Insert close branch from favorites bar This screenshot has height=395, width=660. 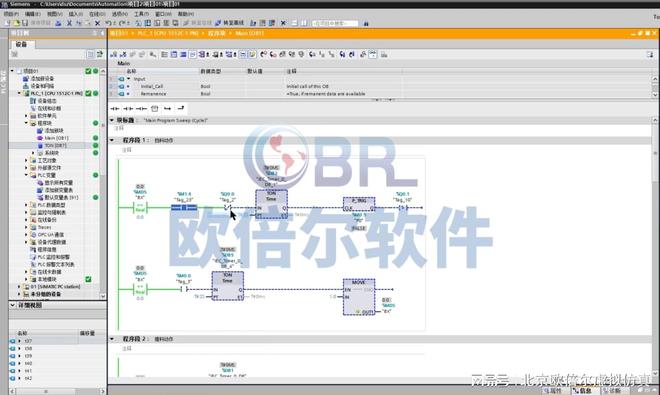[x=181, y=109]
